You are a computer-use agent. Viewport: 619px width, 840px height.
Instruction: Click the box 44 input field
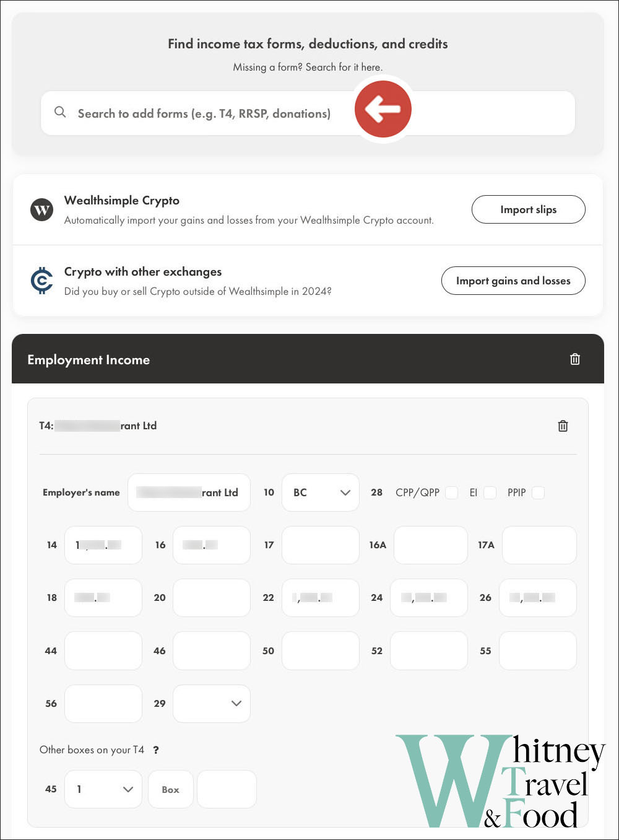(x=103, y=650)
